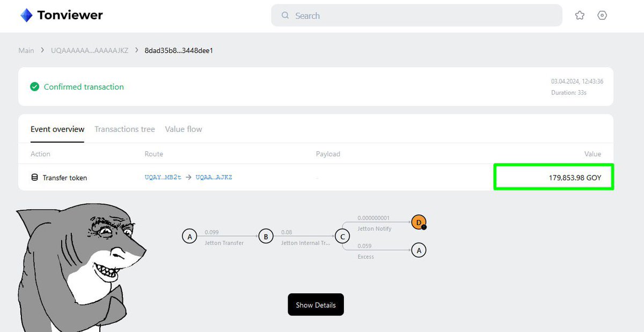Screen dimensions: 644x332
Task: Click the 0.099 edge amount
Action: tap(211, 233)
